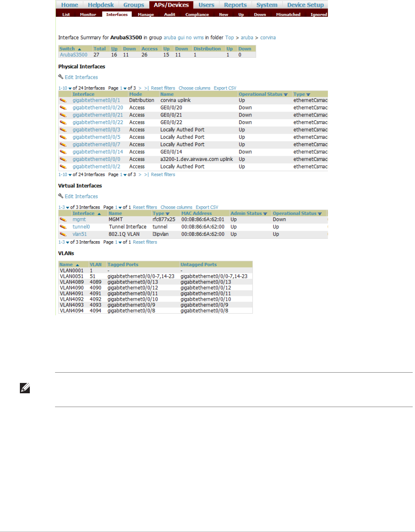Image resolution: width=415 pixels, height=532 pixels.
Task: Open interface gigabitethernet0/0/14 link
Action: (98, 152)
